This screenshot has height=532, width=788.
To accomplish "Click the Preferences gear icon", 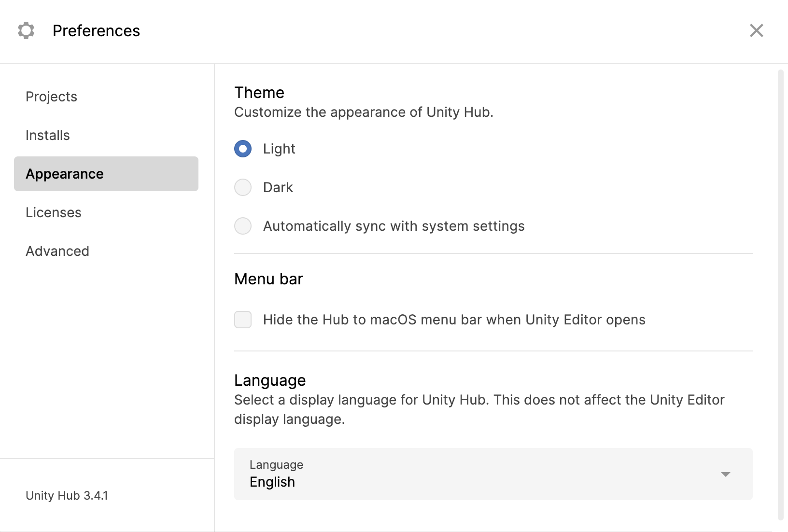I will click(x=26, y=30).
